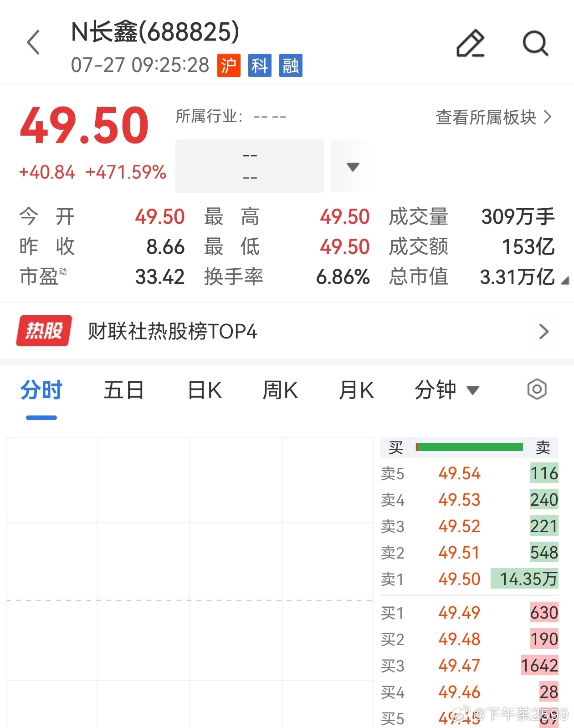This screenshot has width=574, height=728.
Task: Tap the N长鑫(688825) title
Action: pyautogui.click(x=155, y=32)
